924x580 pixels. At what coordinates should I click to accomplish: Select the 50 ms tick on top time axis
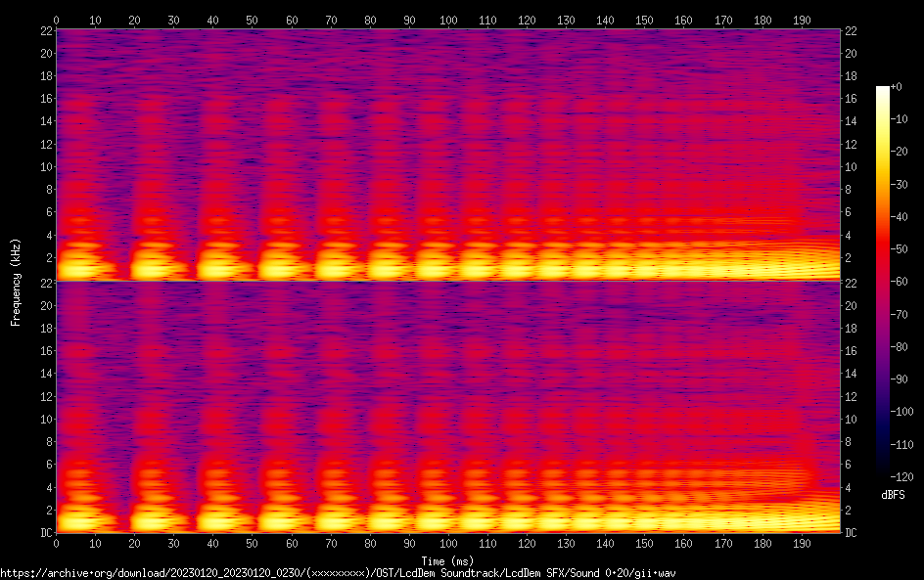coord(253,20)
